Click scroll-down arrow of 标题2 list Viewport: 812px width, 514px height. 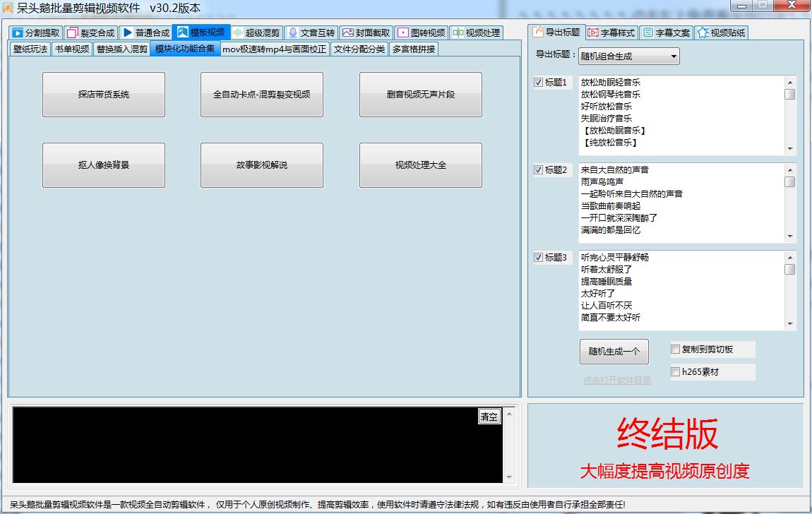tap(789, 236)
